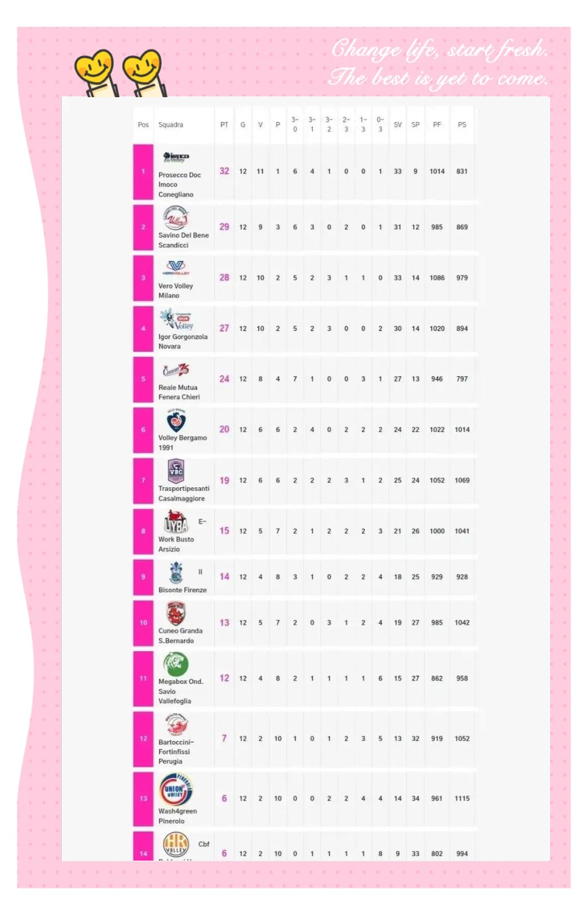Click the Reale Mutua Fenera Chieri logo
The width and height of the screenshot is (588, 915).
[176, 370]
